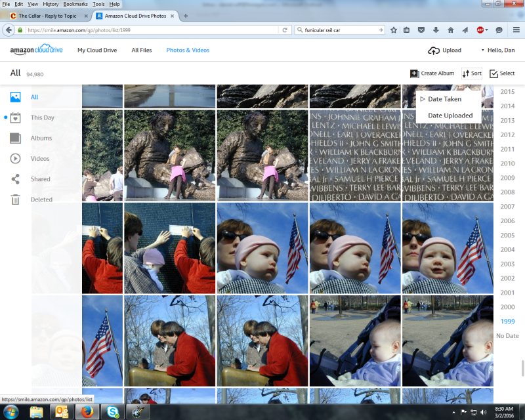This screenshot has width=525, height=420.
Task: Open the Einstein statue photo thumbnail
Action: tap(169, 155)
